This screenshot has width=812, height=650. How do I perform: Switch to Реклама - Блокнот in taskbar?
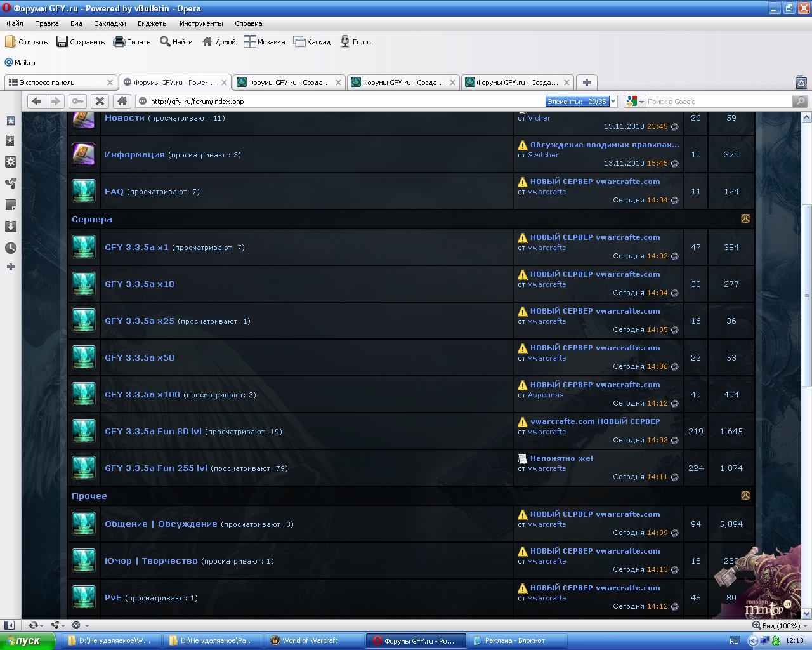pyautogui.click(x=517, y=641)
